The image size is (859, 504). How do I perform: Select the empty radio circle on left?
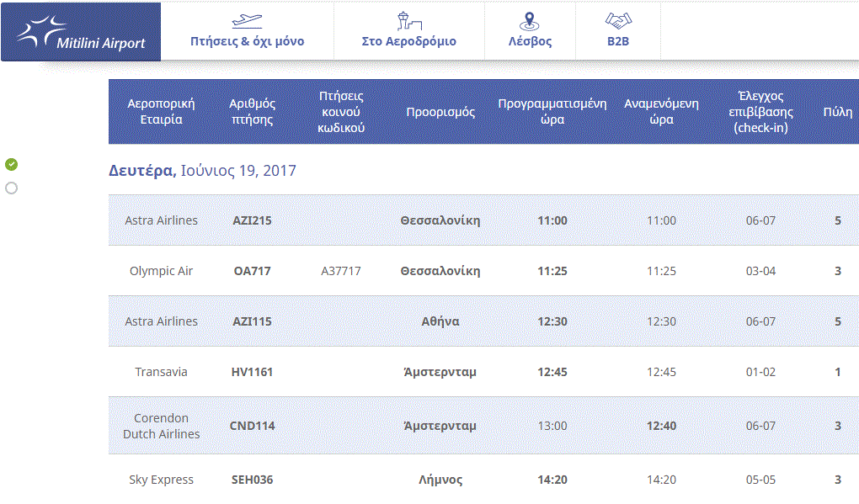[11, 188]
